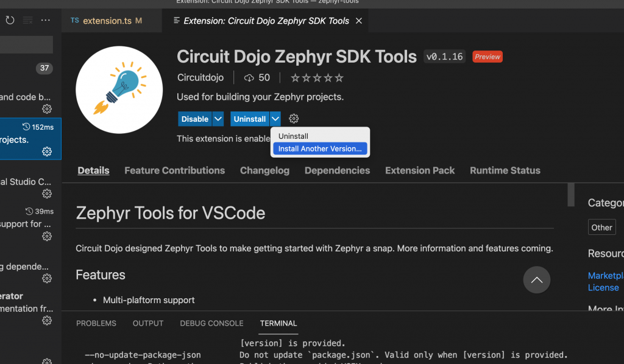Click the 'Zephyr Tools for VSCode' heading

(x=171, y=213)
